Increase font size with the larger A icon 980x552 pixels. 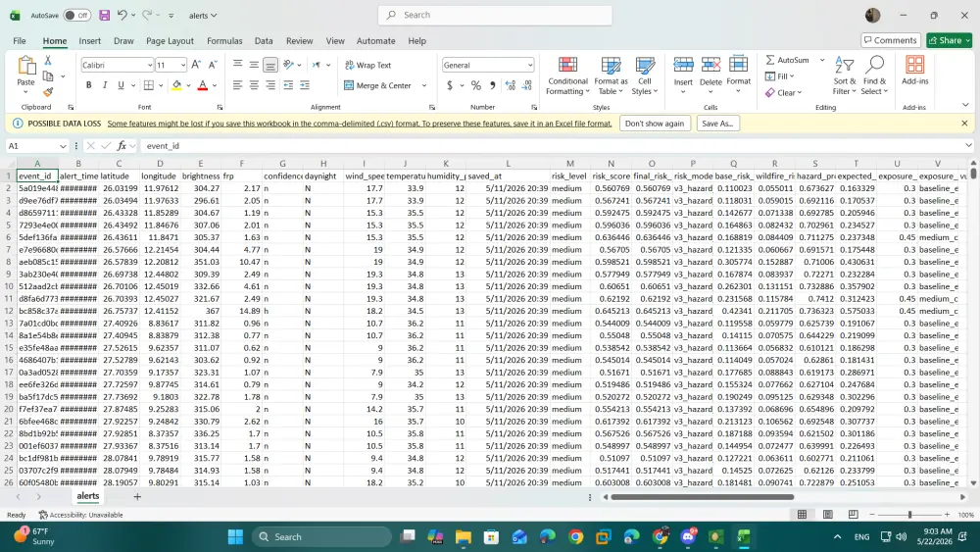pos(196,65)
